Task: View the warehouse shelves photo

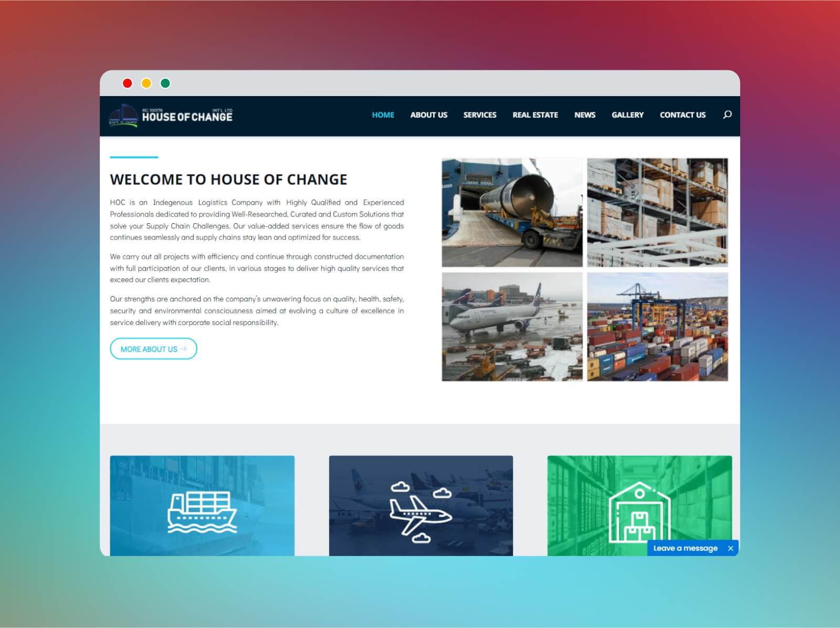Action: 657,213
